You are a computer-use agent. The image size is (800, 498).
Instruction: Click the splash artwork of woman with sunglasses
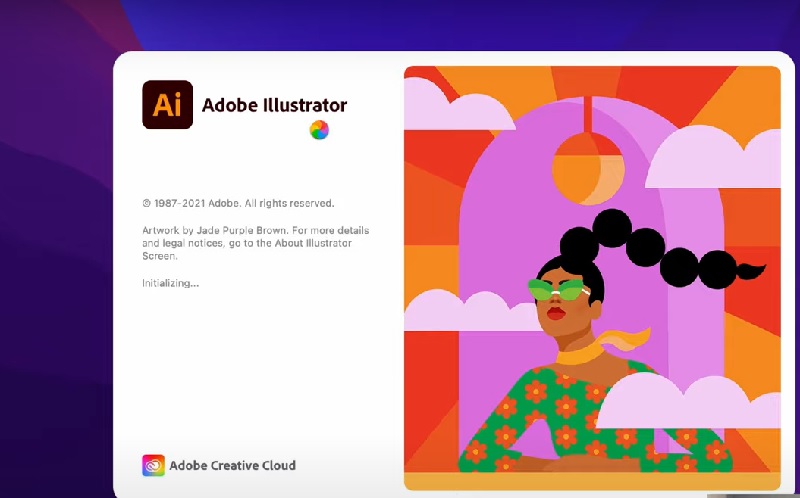click(592, 278)
